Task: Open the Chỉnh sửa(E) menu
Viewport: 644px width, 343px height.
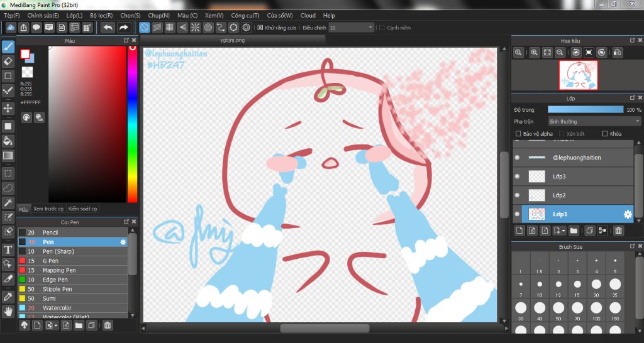Action: (x=43, y=16)
